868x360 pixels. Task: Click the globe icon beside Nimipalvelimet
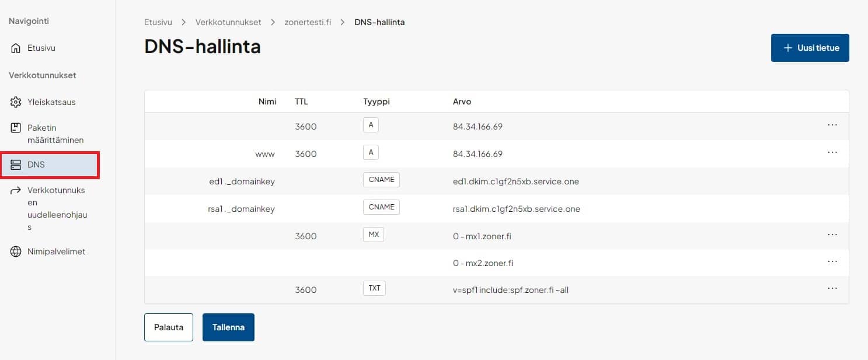tap(16, 252)
